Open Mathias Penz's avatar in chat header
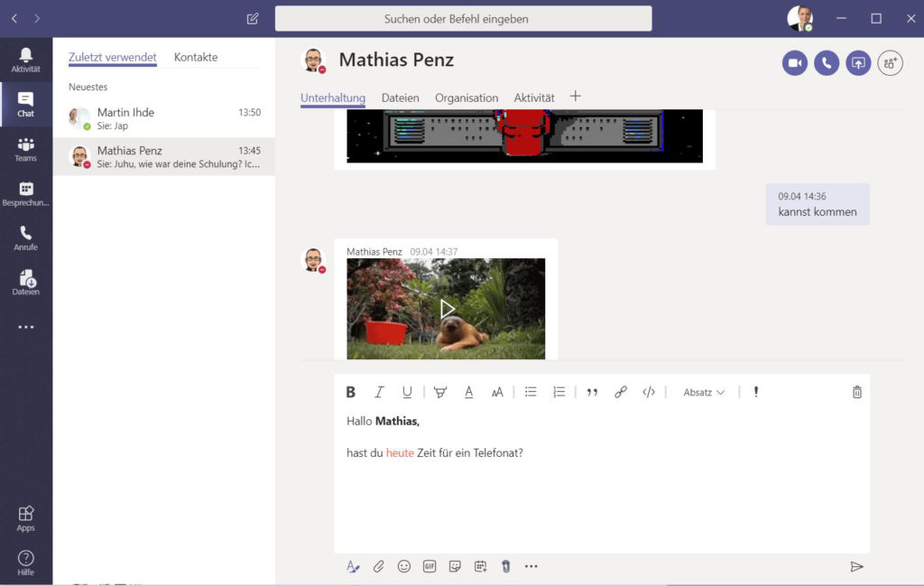Viewport: 924px width, 586px height. [x=313, y=60]
